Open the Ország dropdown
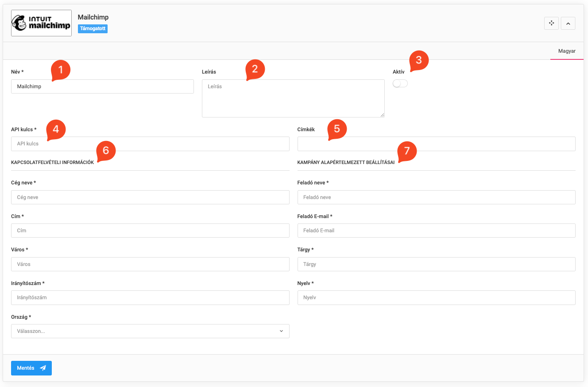The width and height of the screenshot is (588, 387). coord(150,331)
